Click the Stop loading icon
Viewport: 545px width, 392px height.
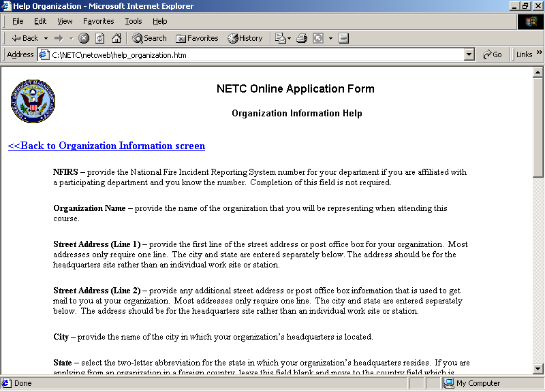pos(84,38)
